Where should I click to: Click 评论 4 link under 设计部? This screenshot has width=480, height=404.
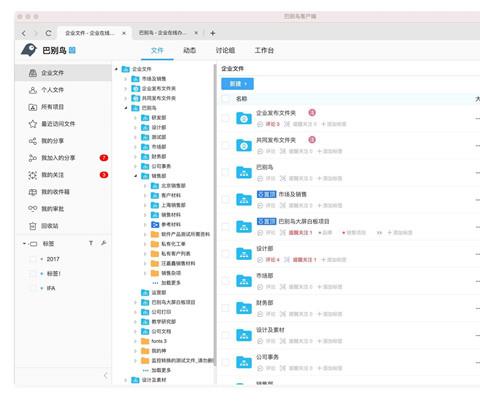(272, 260)
